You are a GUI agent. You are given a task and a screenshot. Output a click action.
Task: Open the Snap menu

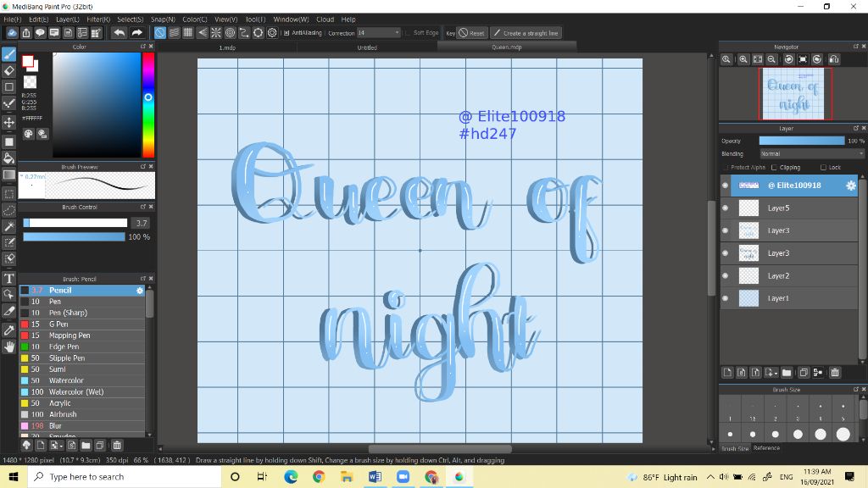point(163,19)
